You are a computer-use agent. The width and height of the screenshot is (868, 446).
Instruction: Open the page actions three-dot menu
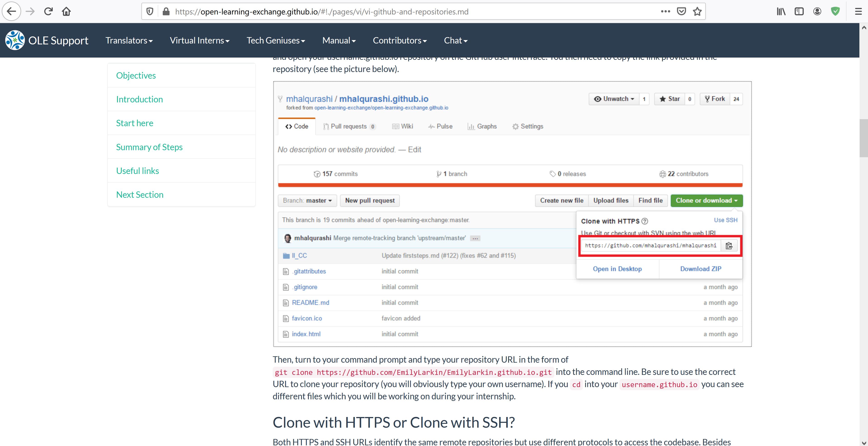coord(665,12)
